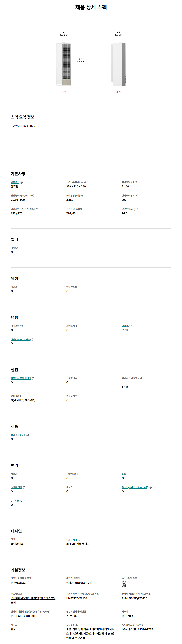Select the front view (정면) product image
182x644 pixels.
(x=64, y=65)
